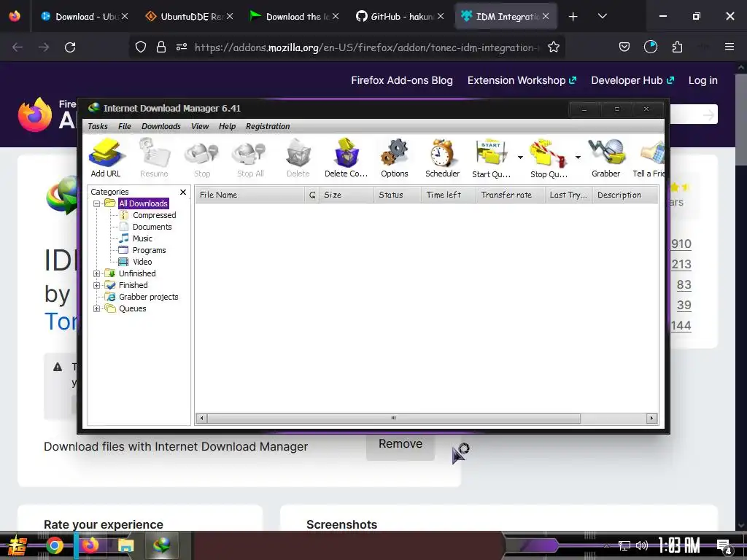This screenshot has height=560, width=747.
Task: Click the Stop Queue toolbar icon
Action: tap(549, 158)
